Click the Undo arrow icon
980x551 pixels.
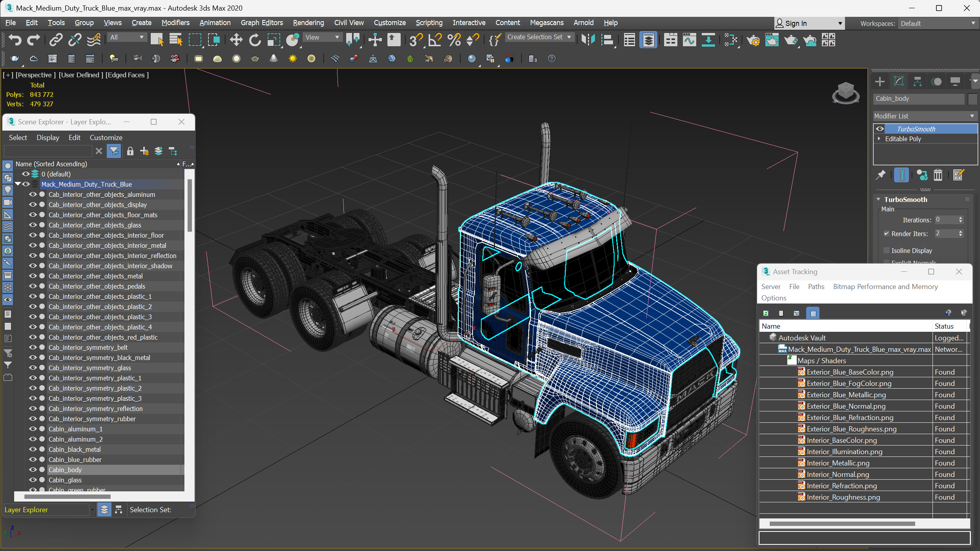pos(15,40)
